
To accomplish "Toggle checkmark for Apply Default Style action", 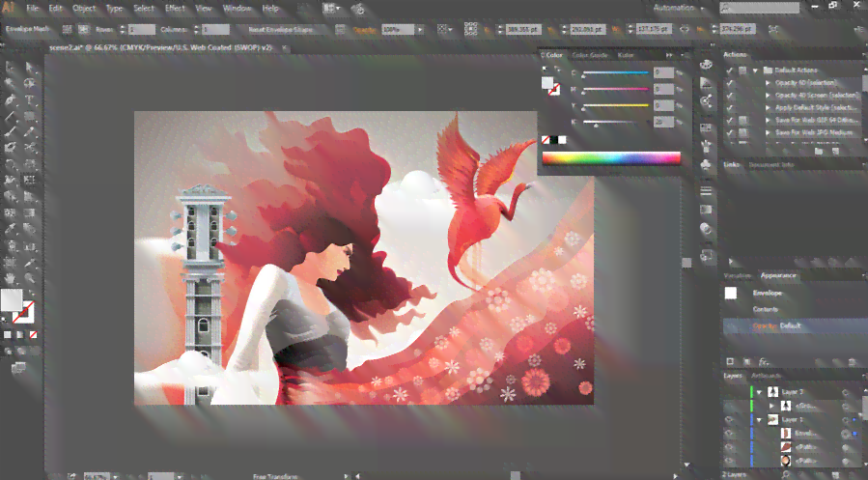I will (730, 108).
